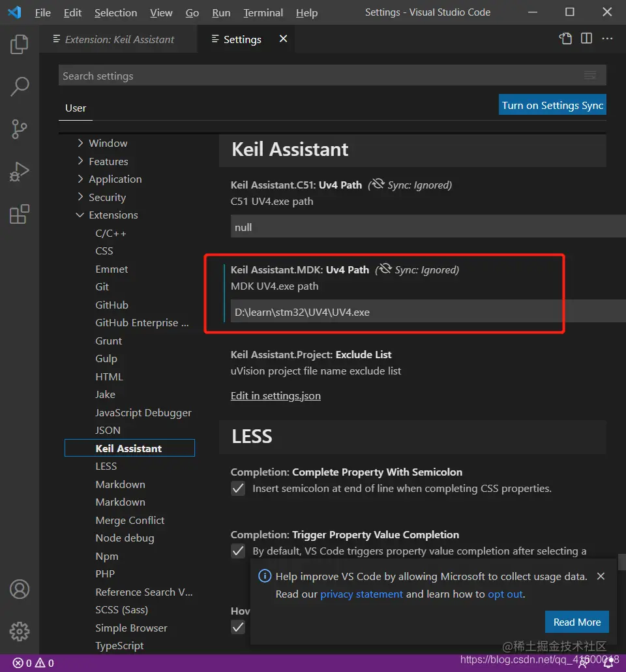Select Simple Browser in extensions list
Image resolution: width=626 pixels, height=672 pixels.
tap(131, 628)
